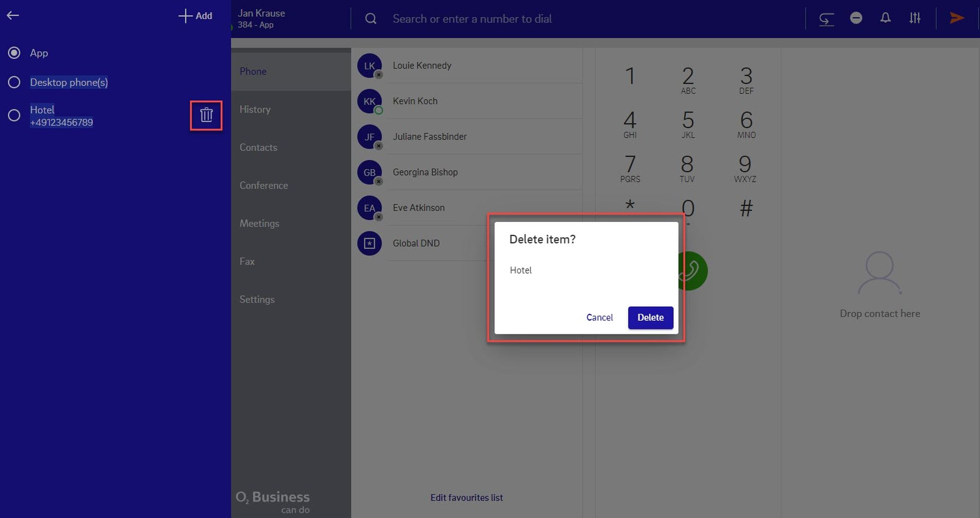
Task: Click the trash icon next to Hotel
Action: (x=206, y=115)
